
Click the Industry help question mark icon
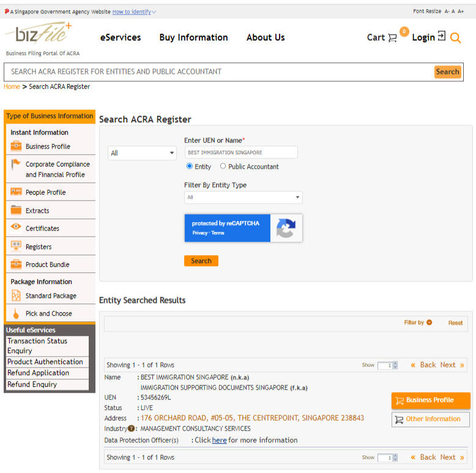click(131, 428)
